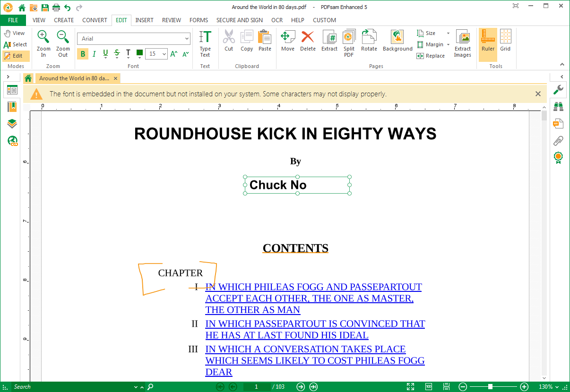Open the bookmarks panel in left sidebar

pos(12,107)
